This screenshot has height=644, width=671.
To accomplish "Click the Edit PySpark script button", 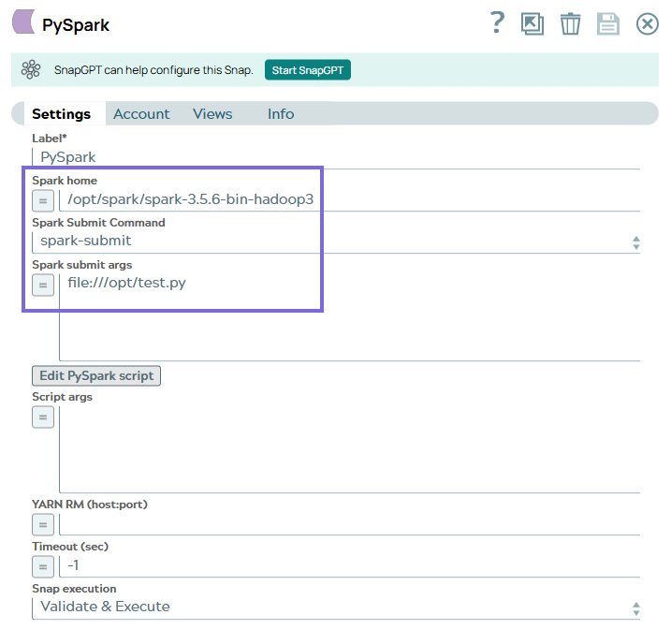I will pyautogui.click(x=97, y=375).
